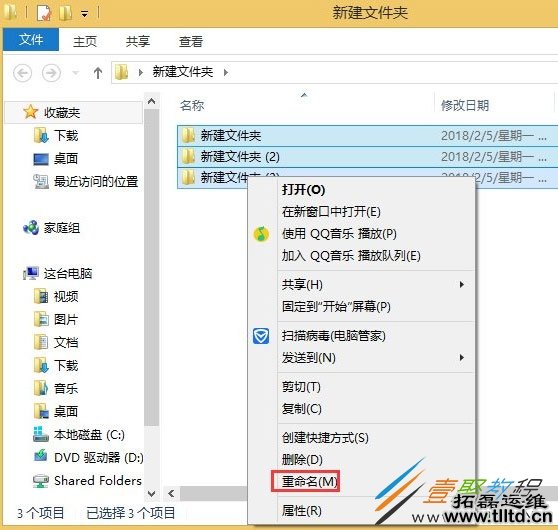558x530 pixels.
Task: Click the Forward navigation arrow
Action: pyautogui.click(x=51, y=73)
